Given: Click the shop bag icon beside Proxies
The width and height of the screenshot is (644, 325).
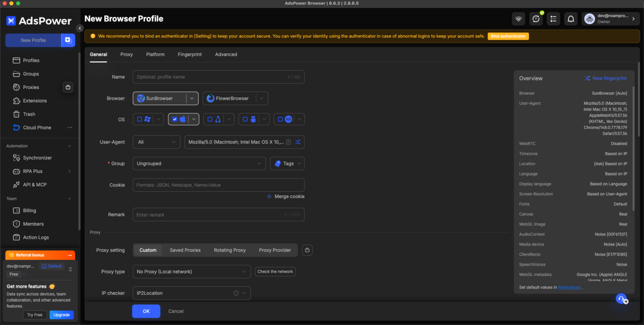Looking at the screenshot, I should [68, 87].
